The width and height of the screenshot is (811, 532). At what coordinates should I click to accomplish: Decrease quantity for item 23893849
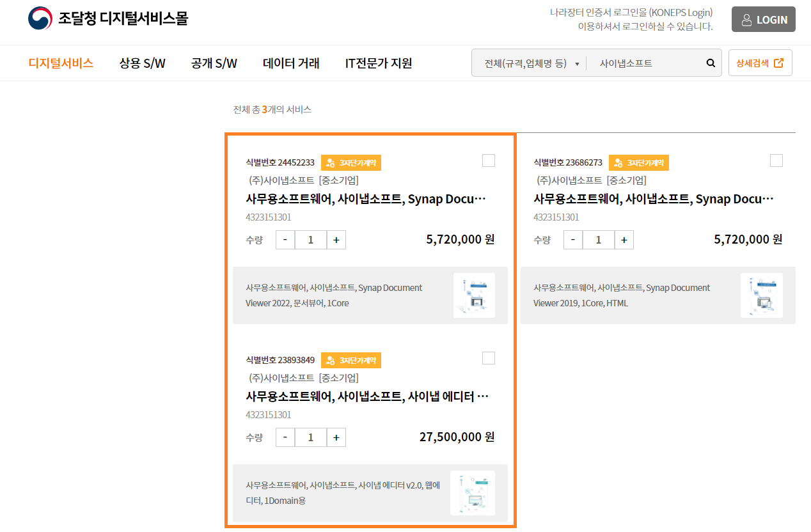pyautogui.click(x=285, y=437)
